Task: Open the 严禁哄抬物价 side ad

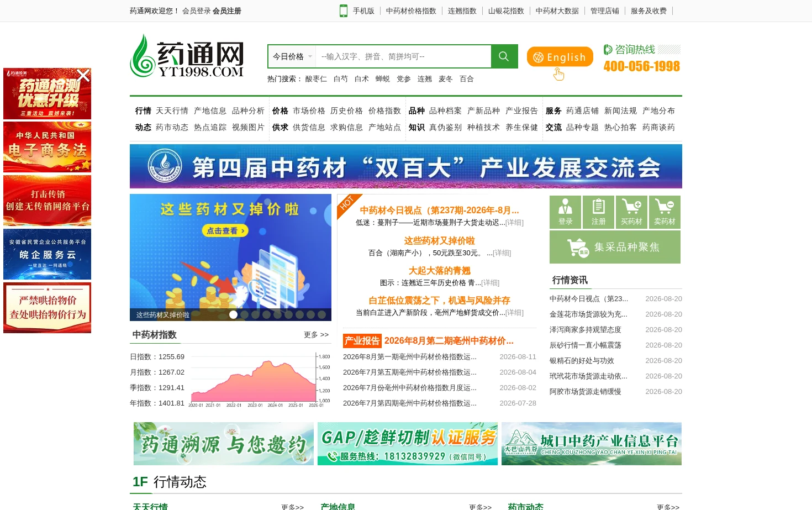Action: [47, 308]
